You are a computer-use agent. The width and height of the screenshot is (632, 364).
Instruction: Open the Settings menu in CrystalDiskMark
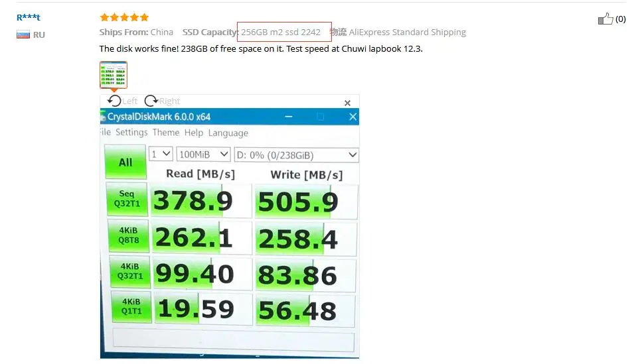(x=131, y=133)
